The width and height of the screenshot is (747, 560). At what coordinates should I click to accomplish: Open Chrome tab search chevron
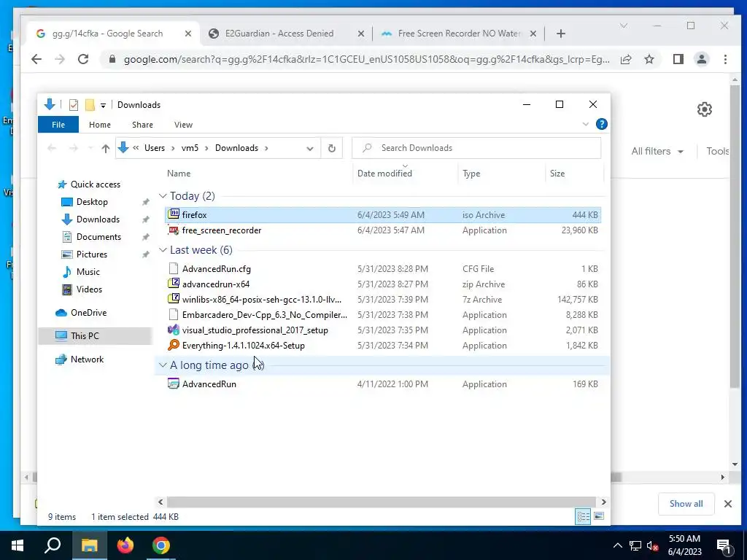(624, 26)
